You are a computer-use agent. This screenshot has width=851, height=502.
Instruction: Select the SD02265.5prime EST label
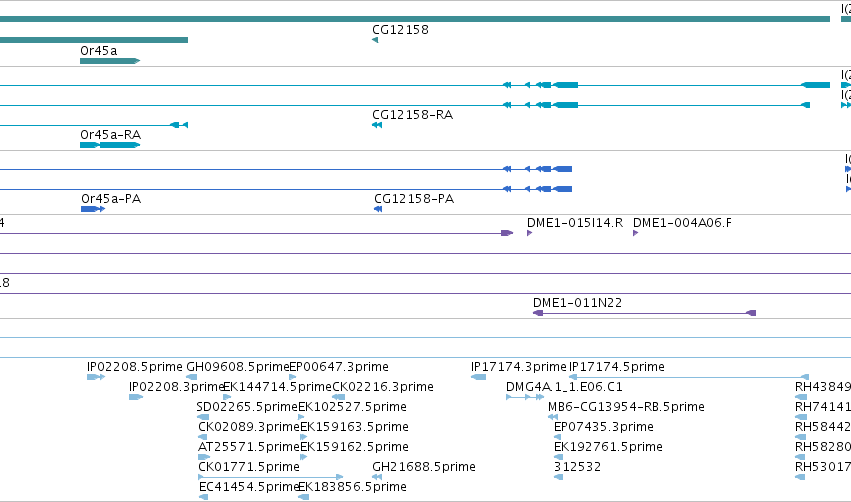pos(247,407)
